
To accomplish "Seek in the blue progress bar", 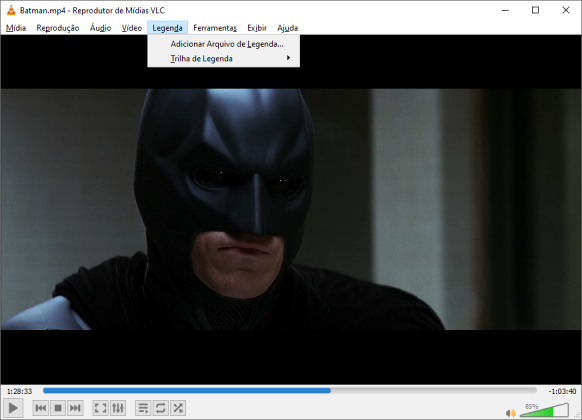I will click(290, 390).
